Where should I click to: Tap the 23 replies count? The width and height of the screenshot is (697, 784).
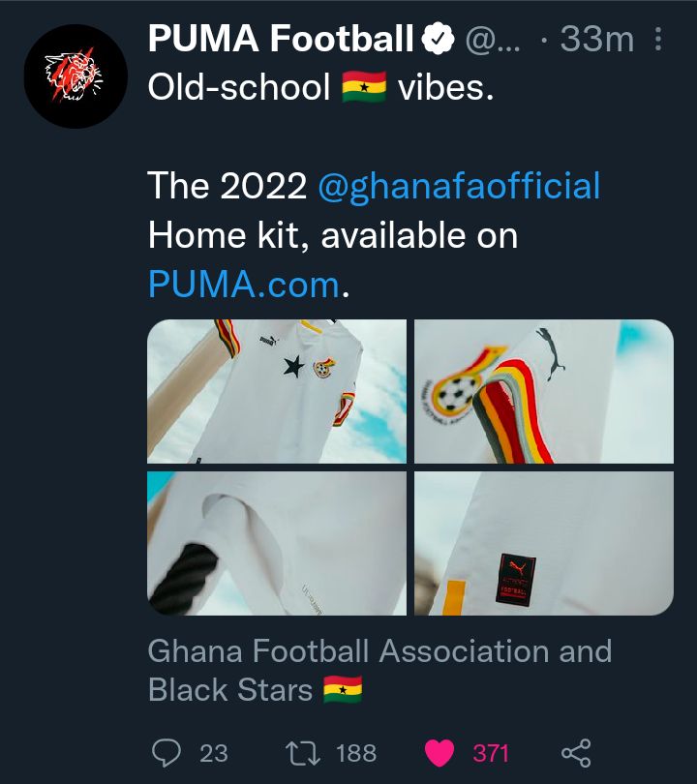(x=213, y=753)
